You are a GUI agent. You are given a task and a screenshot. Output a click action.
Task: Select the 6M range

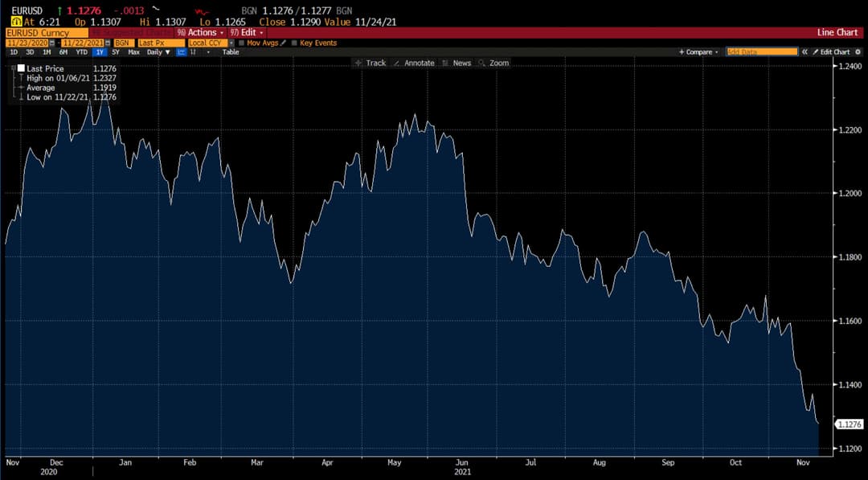pyautogui.click(x=63, y=52)
